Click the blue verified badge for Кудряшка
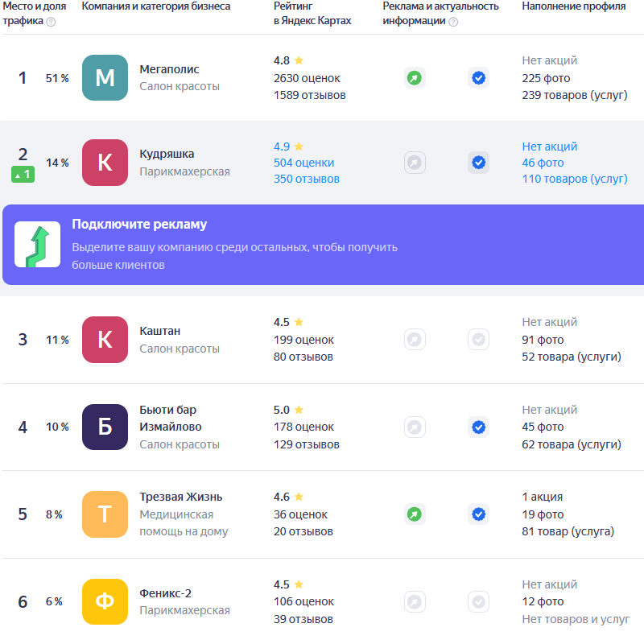This screenshot has width=644, height=644. click(x=478, y=163)
